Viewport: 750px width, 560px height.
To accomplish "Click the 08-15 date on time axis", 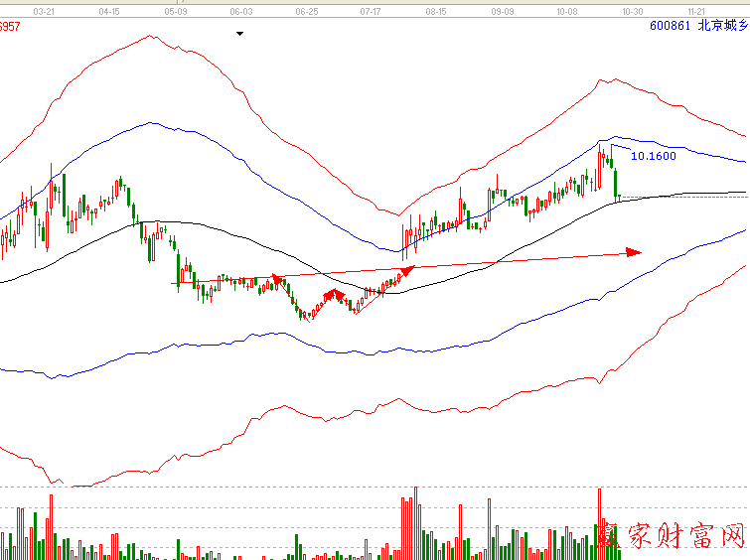I will coord(436,11).
